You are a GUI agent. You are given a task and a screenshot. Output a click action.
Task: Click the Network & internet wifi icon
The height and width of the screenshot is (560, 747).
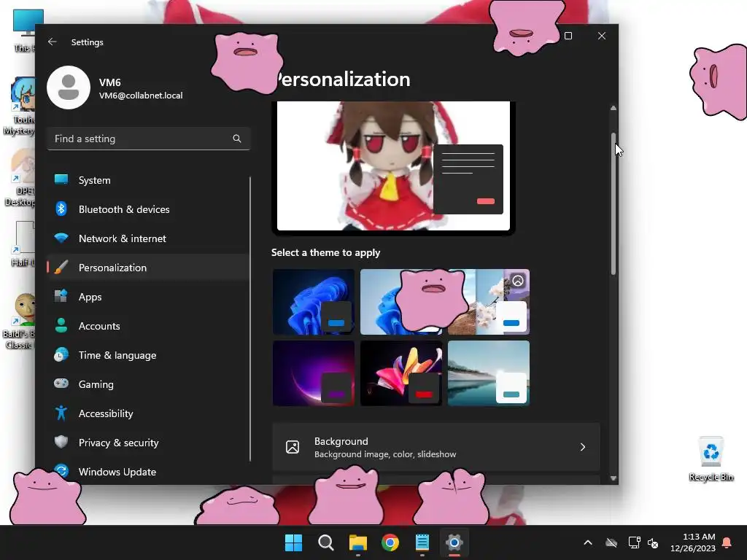[x=61, y=238]
